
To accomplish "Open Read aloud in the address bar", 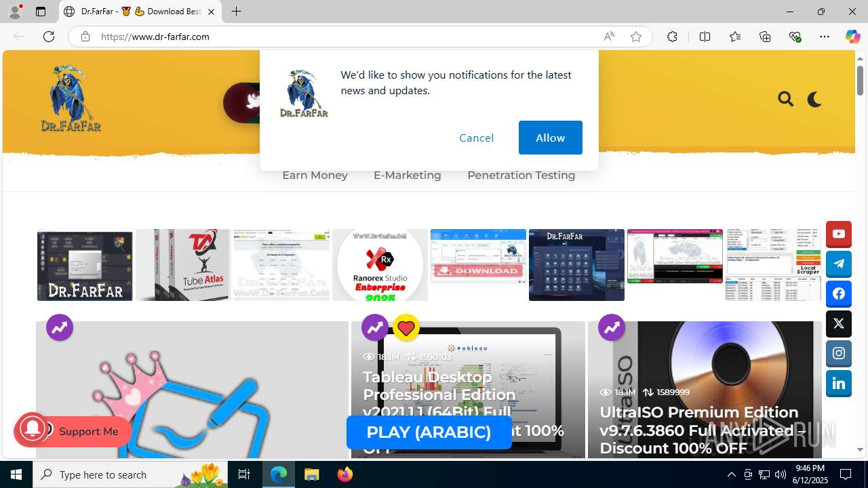I will pyautogui.click(x=609, y=37).
